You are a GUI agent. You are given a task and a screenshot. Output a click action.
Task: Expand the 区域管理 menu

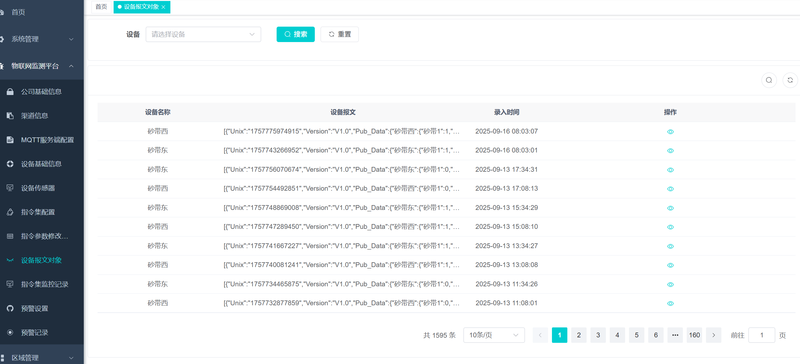(x=42, y=358)
